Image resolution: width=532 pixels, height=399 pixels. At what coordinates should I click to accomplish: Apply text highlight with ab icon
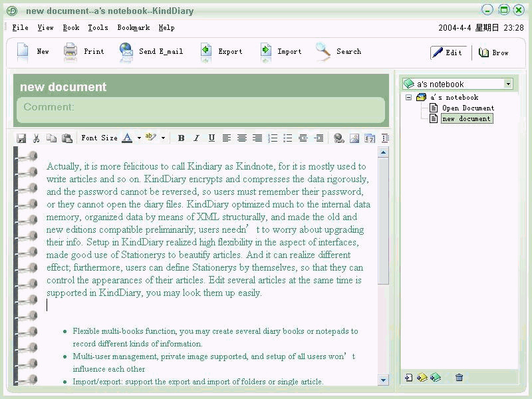pyautogui.click(x=150, y=138)
